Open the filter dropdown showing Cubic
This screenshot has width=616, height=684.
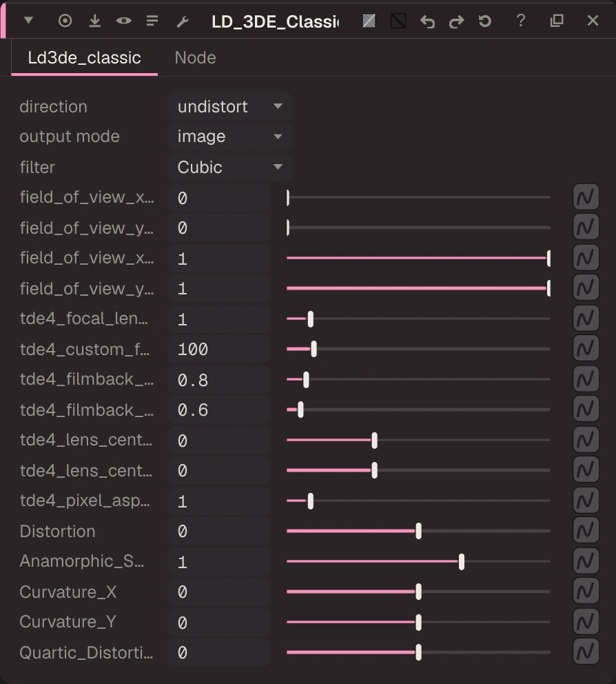(229, 167)
